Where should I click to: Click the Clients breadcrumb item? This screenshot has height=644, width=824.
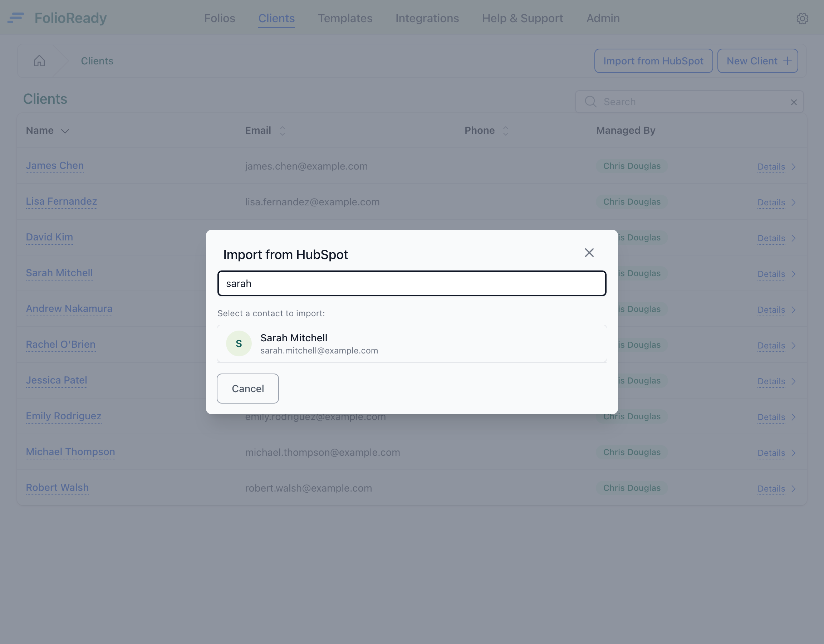(97, 61)
